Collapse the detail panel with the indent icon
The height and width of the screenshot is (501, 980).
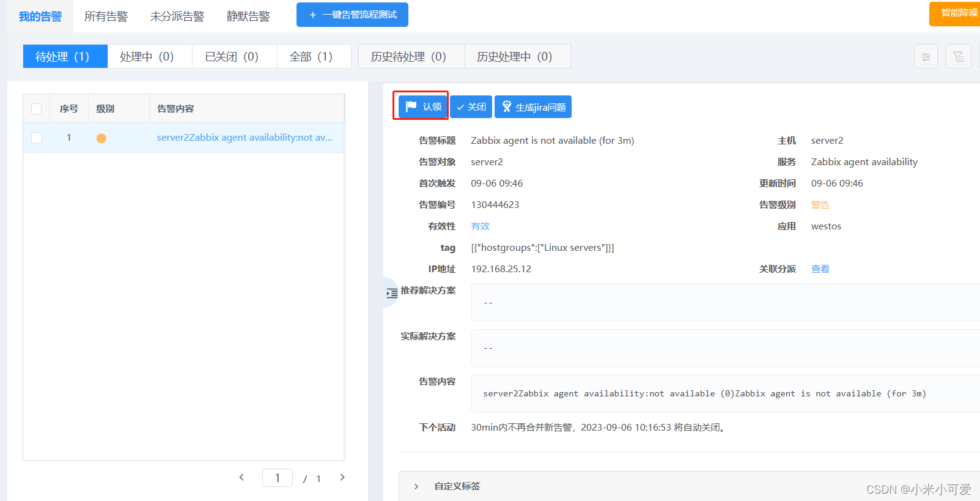pos(391,293)
